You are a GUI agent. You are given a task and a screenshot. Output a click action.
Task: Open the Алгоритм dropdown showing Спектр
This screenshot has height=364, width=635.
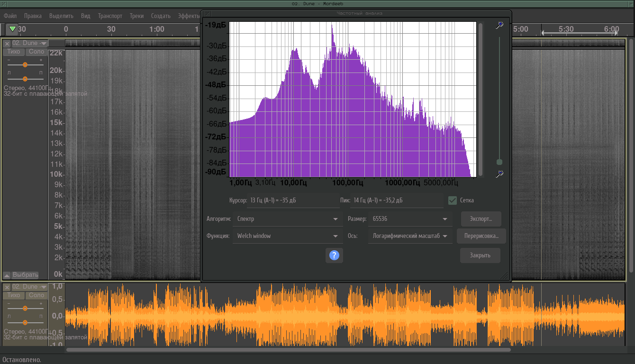point(287,219)
